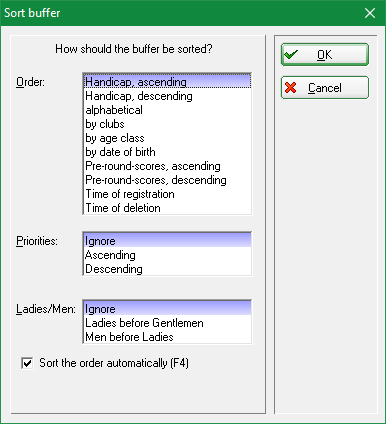Pick Pre-round-scores, descending

point(167,180)
